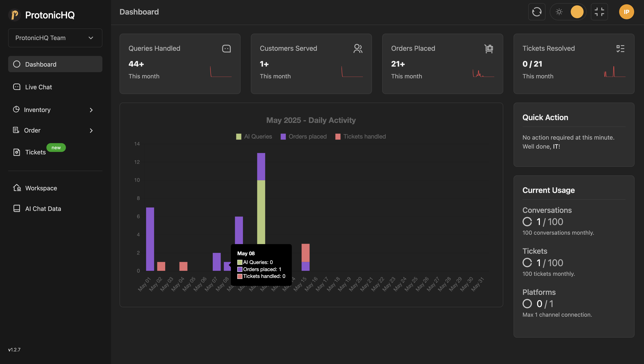
Task: Click the refresh icon in header
Action: (536, 12)
